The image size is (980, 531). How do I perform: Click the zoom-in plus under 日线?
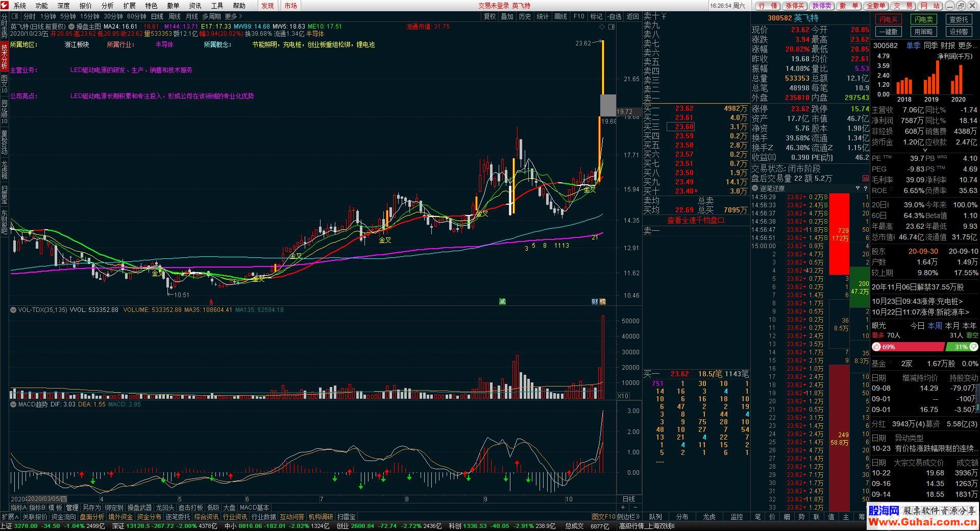point(623,508)
